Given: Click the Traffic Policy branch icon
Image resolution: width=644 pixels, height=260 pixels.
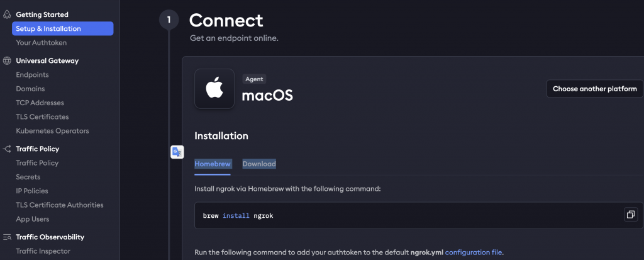Looking at the screenshot, I should (7, 149).
